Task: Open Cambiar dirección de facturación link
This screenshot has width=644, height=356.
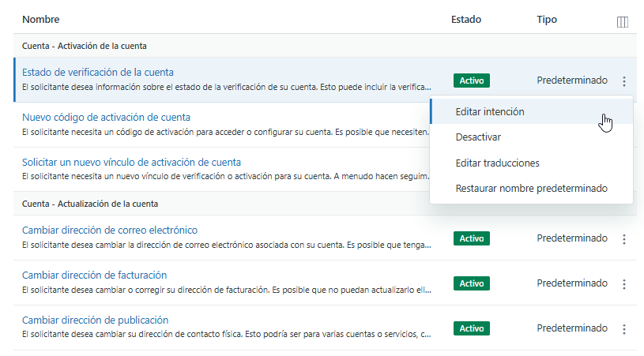Action: point(94,275)
